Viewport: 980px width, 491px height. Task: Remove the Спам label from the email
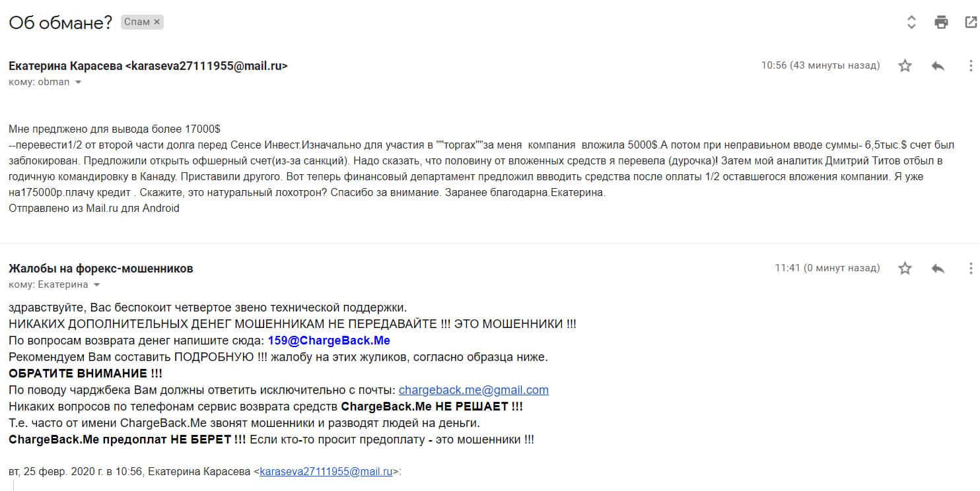click(157, 22)
